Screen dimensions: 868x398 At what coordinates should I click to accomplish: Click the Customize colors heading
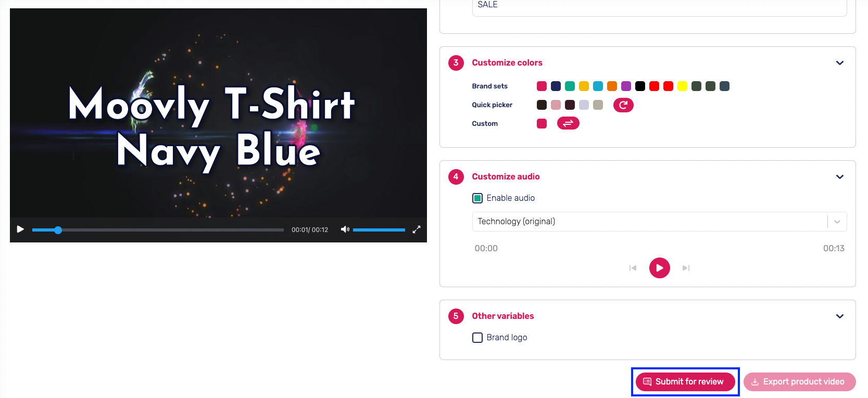point(507,63)
